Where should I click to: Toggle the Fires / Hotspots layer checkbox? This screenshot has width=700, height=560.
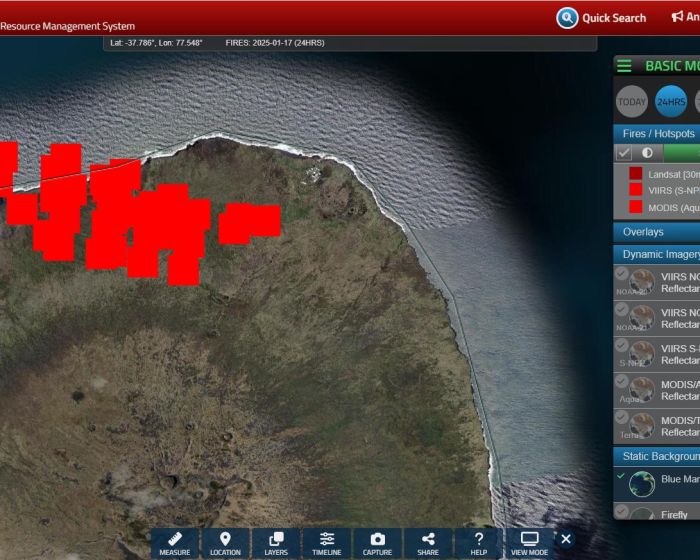click(624, 153)
